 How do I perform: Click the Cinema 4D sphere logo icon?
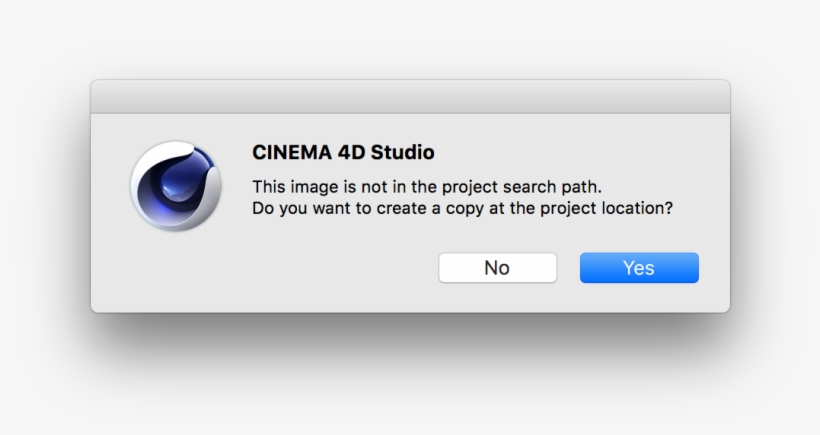pyautogui.click(x=176, y=186)
